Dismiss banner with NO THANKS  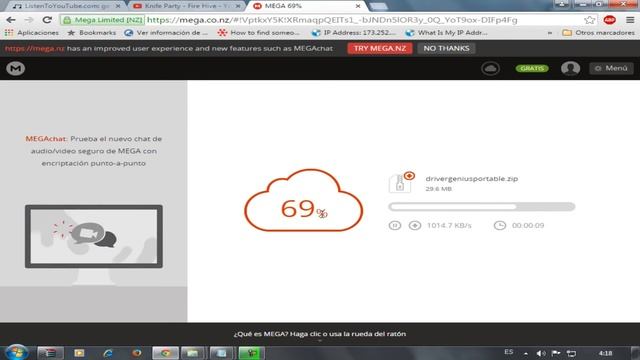click(x=446, y=48)
